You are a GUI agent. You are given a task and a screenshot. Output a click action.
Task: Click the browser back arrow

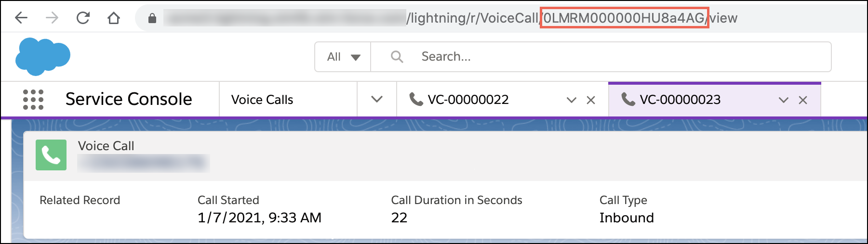pos(21,18)
